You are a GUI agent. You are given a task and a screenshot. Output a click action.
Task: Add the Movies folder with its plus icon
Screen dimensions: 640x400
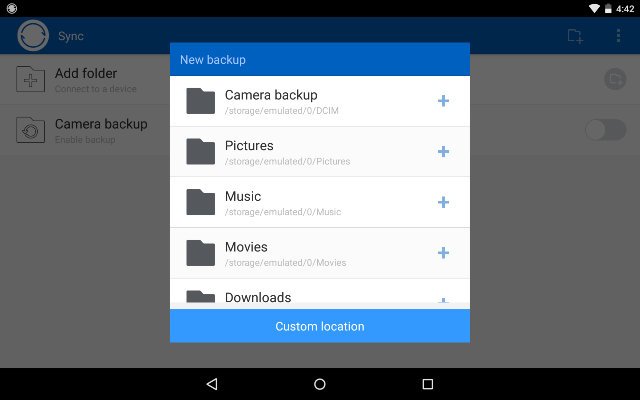[443, 253]
